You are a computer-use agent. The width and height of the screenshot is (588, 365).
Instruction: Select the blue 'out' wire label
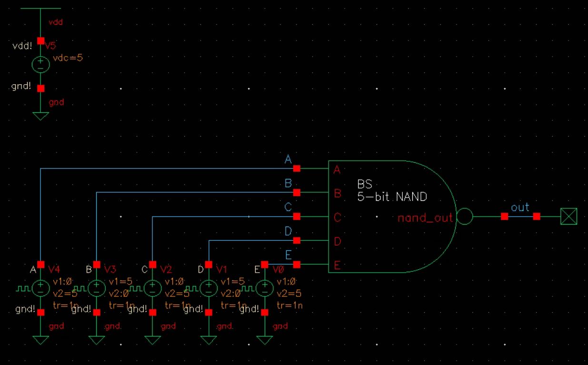pyautogui.click(x=520, y=208)
